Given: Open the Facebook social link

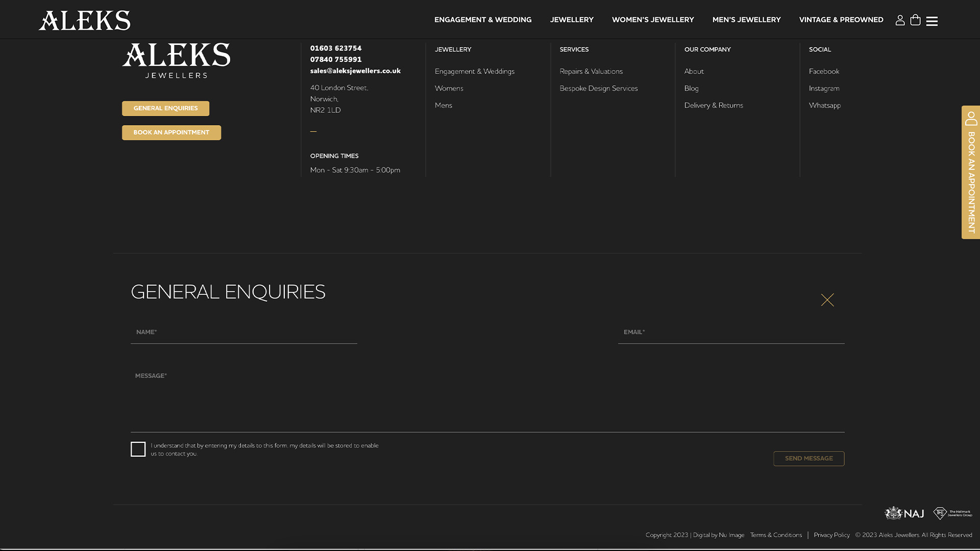Looking at the screenshot, I should pos(824,71).
